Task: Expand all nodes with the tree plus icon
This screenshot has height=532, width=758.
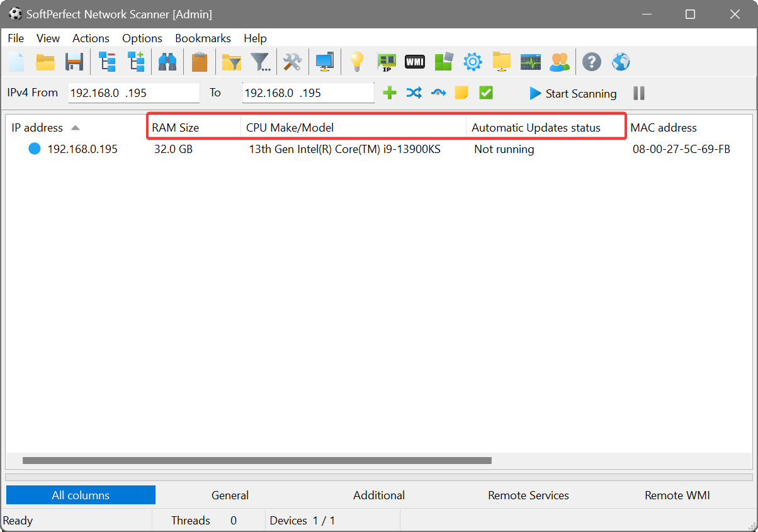Action: coord(136,62)
